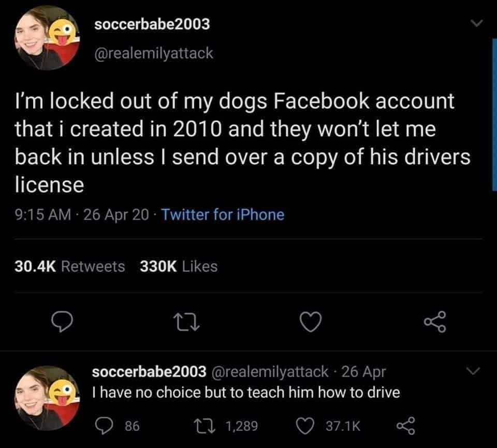View the 30.4K Retweets list
This screenshot has width=497, height=448.
[x=68, y=266]
